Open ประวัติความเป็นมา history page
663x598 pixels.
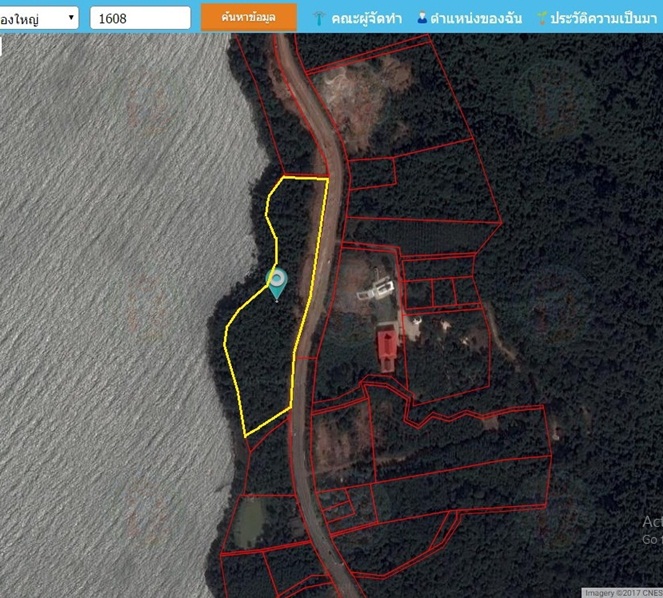(x=603, y=18)
